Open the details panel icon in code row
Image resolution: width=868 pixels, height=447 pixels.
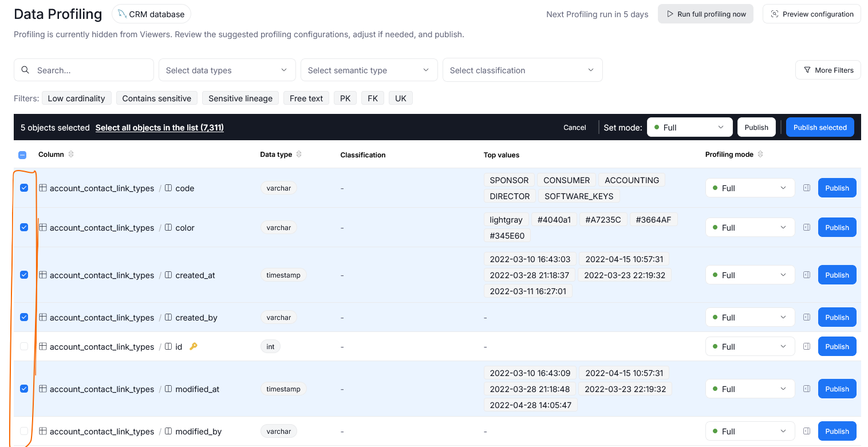pos(807,188)
